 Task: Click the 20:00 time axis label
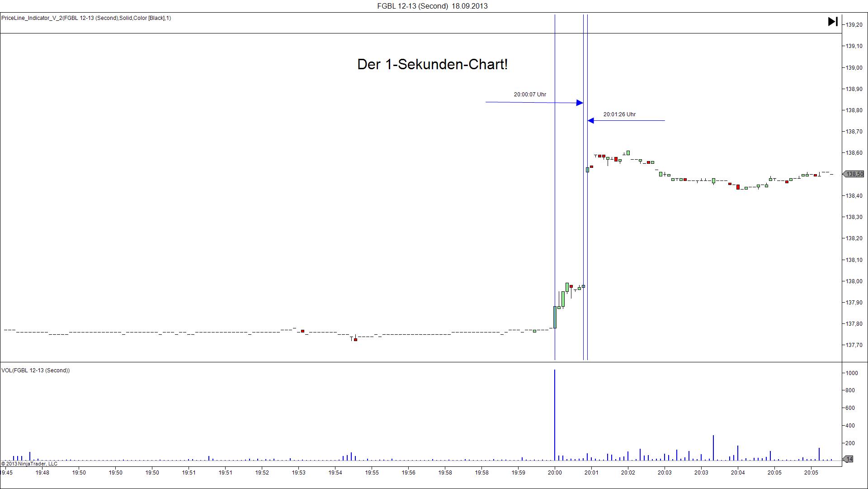(x=555, y=473)
